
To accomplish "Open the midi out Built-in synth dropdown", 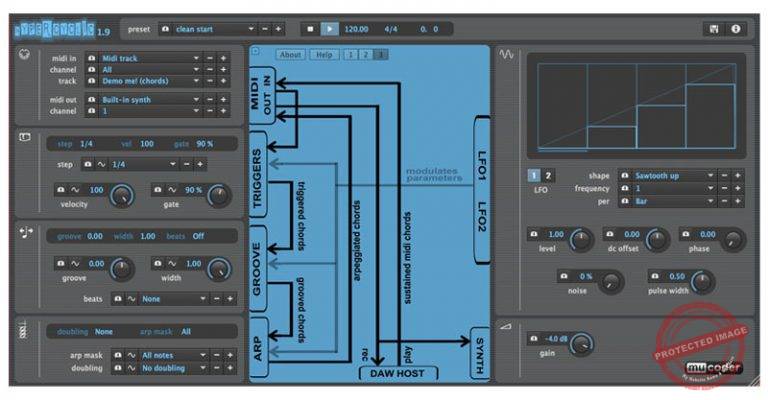I will pos(149,99).
